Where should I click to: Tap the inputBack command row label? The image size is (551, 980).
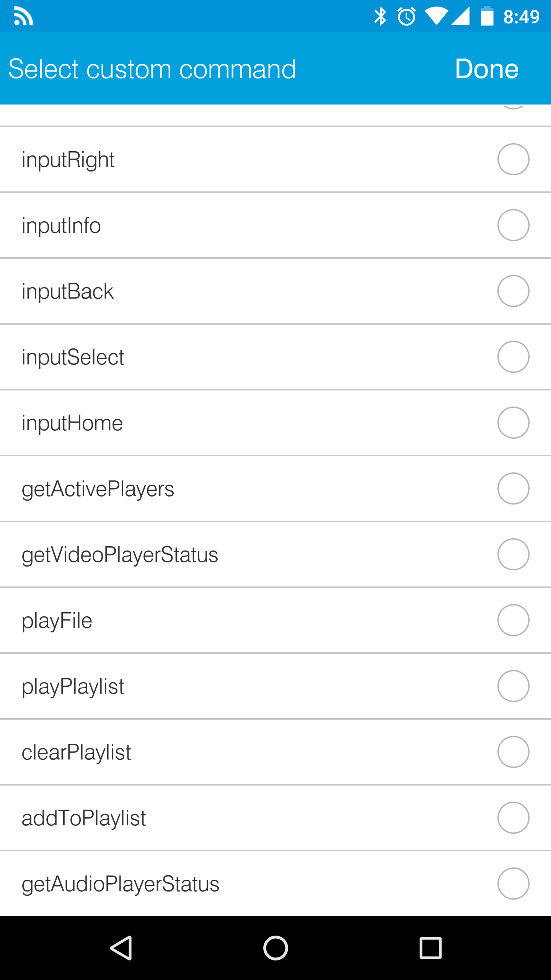coord(68,291)
